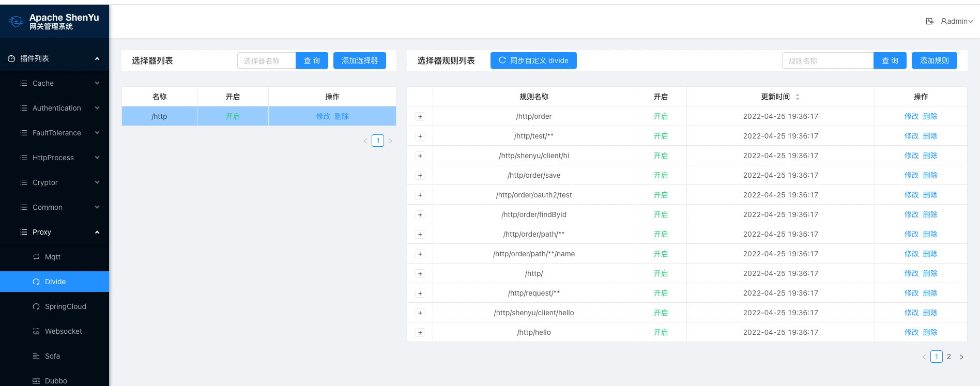Click the refresh icon in 同步自定义 divide
Image resolution: width=980 pixels, height=386 pixels.
[x=502, y=60]
